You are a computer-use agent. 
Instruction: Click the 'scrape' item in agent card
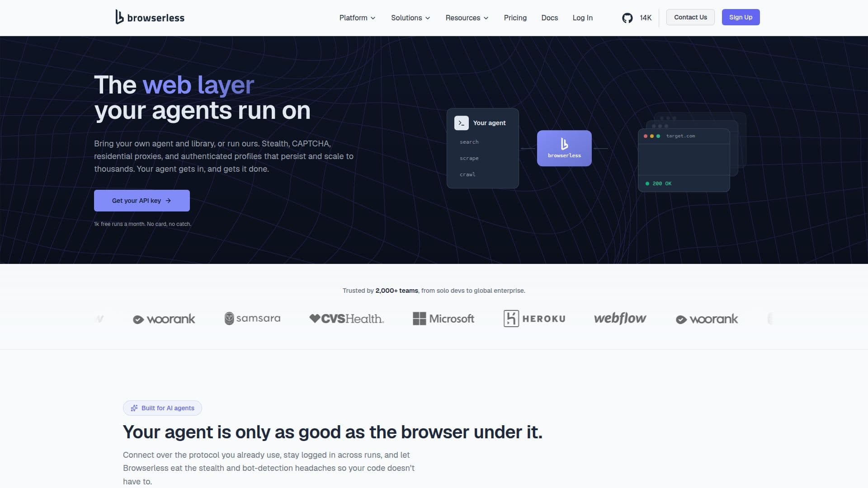[469, 158]
